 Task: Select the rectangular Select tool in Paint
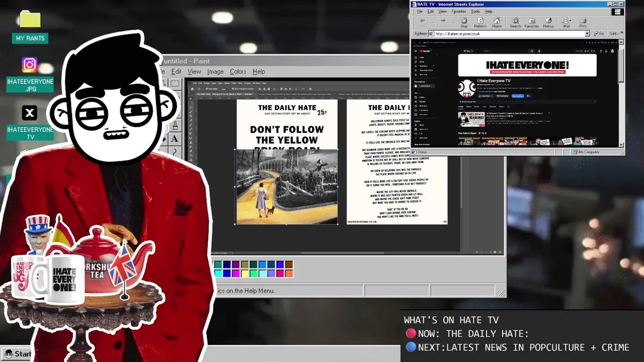tap(175, 83)
